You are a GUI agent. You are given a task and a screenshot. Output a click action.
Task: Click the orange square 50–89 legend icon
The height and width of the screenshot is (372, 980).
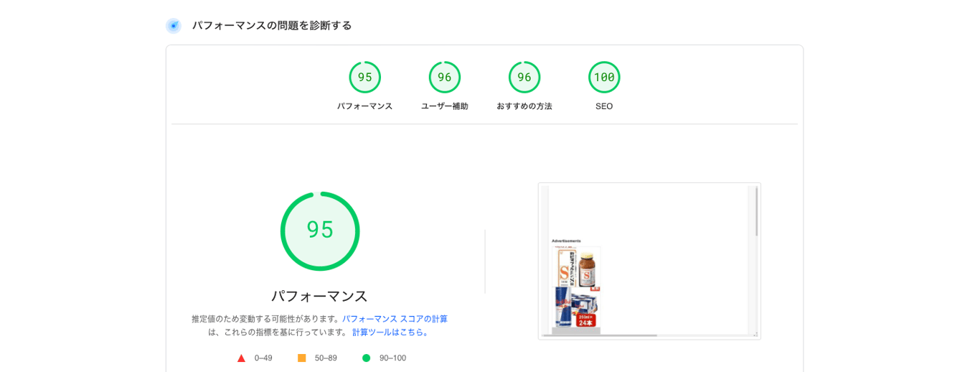302,358
